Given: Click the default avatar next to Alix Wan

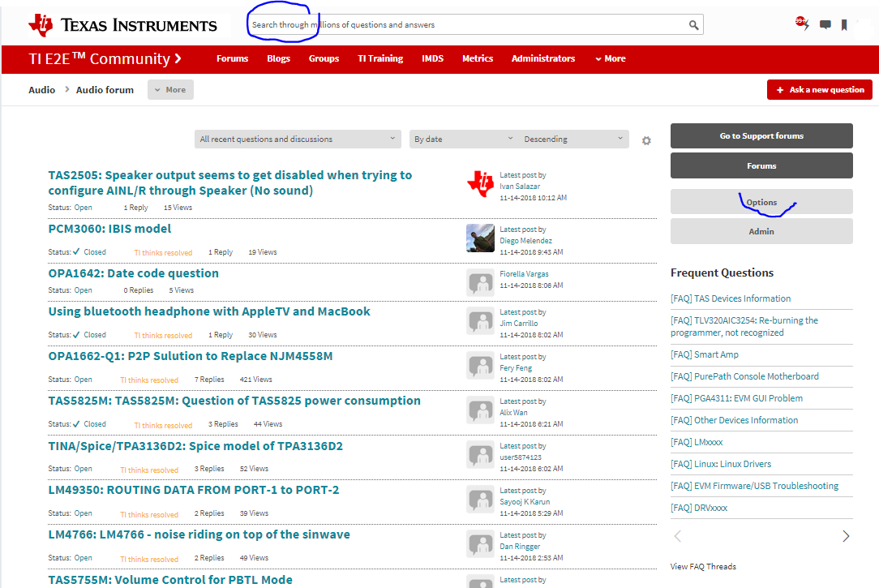Looking at the screenshot, I should (x=480, y=410).
